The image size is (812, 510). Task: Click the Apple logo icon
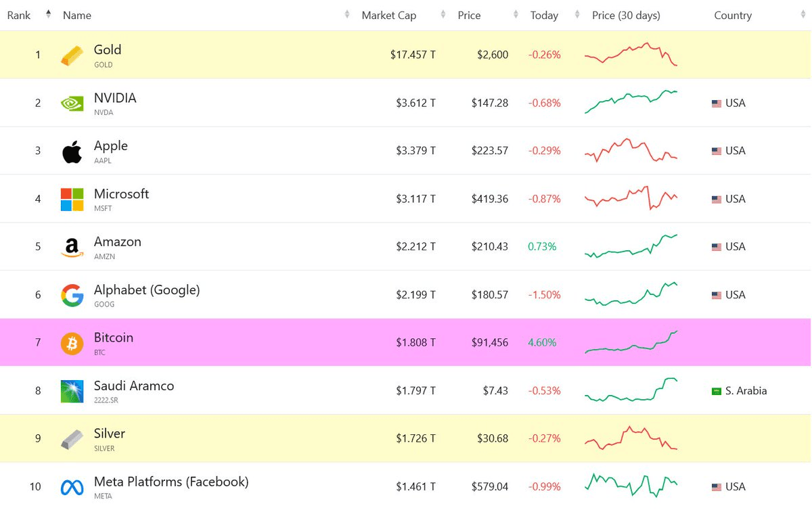pyautogui.click(x=72, y=152)
